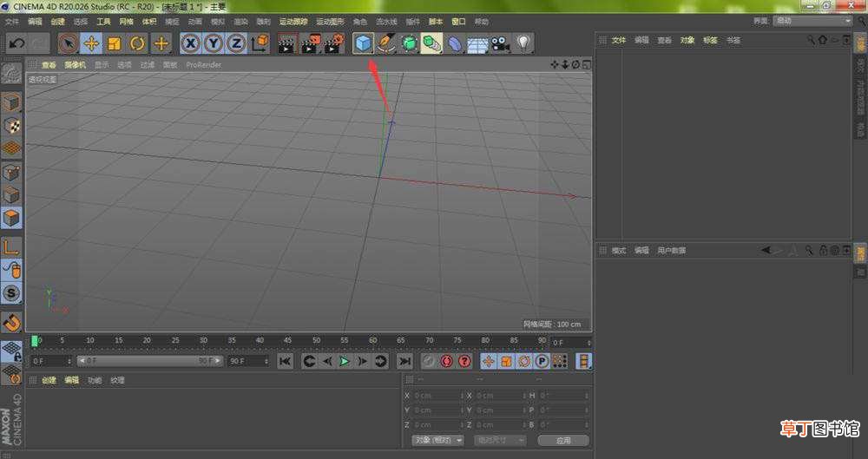The image size is (868, 459).
Task: Click the Enable Axis L-shaped icon
Action: point(11,247)
